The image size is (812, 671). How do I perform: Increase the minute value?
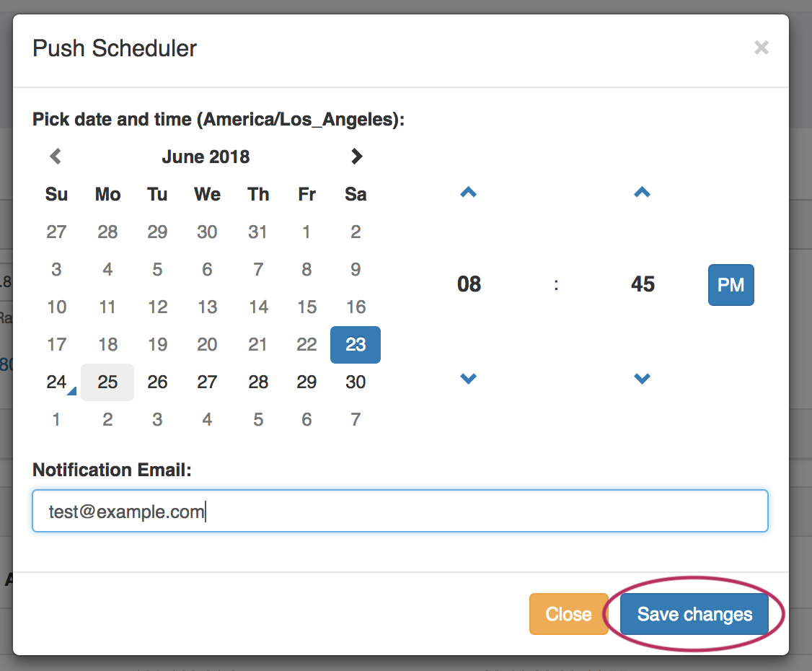pos(642,192)
